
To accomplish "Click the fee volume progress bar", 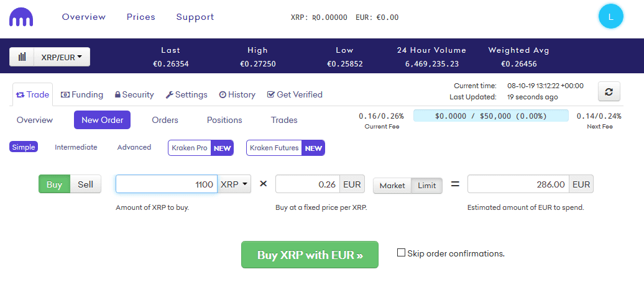I will (x=490, y=116).
